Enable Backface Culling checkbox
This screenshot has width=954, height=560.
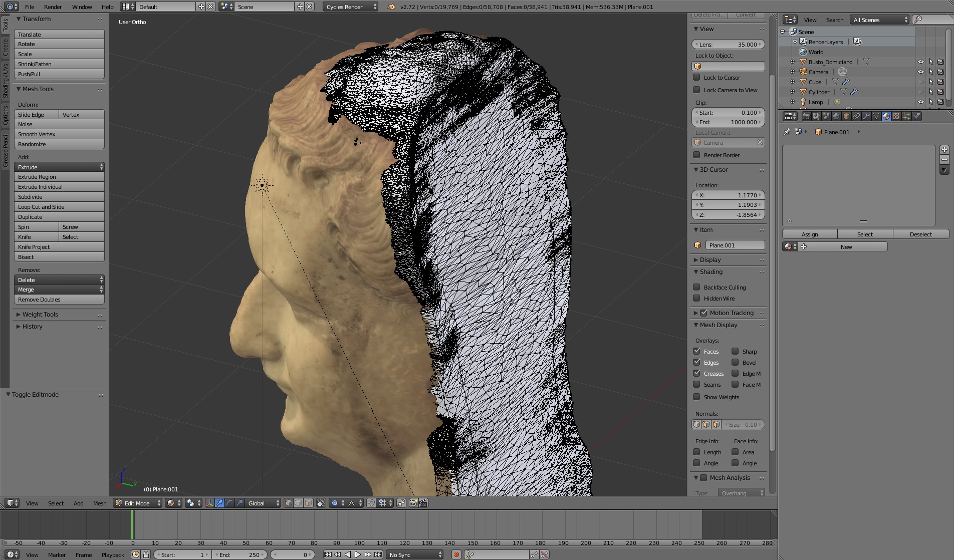tap(696, 287)
